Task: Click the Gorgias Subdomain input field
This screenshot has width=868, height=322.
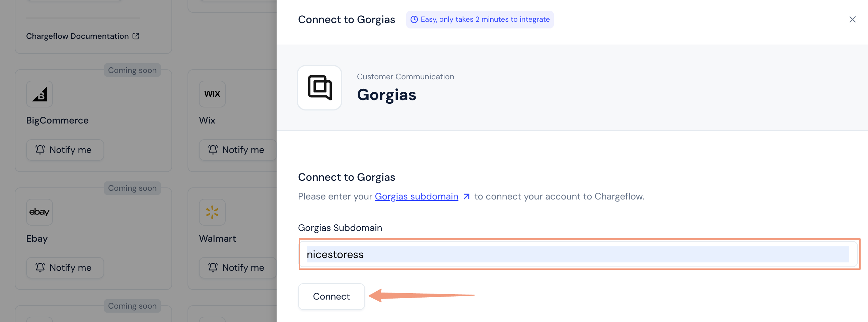Action: pos(578,254)
